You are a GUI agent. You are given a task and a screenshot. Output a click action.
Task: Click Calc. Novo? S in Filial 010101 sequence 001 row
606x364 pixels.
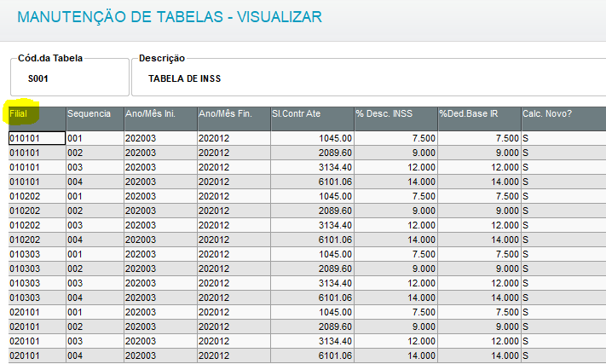click(564, 138)
